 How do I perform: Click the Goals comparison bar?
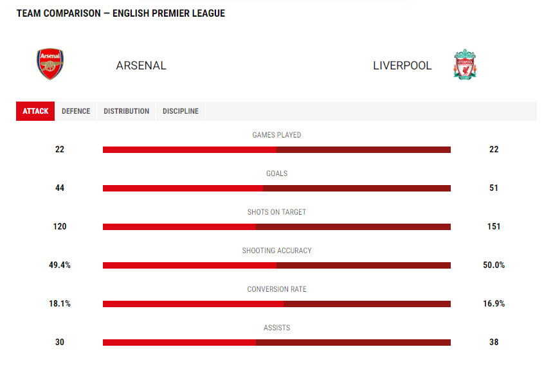tap(276, 188)
